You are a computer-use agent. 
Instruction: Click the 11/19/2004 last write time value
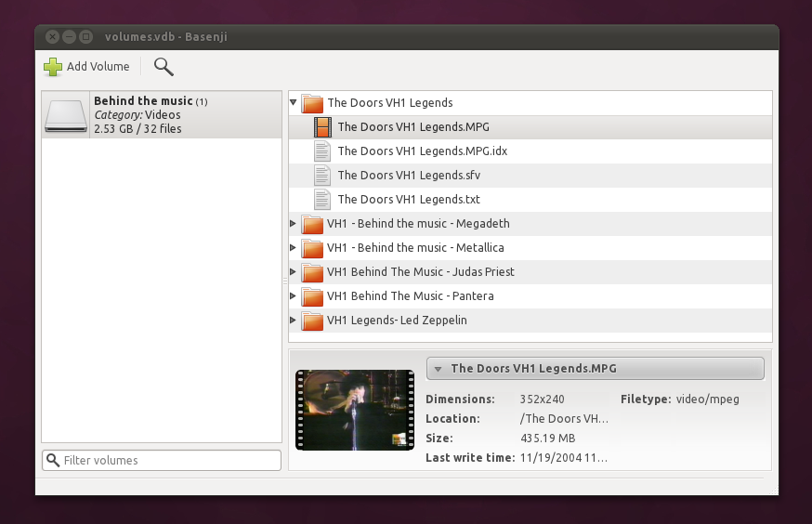point(563,458)
